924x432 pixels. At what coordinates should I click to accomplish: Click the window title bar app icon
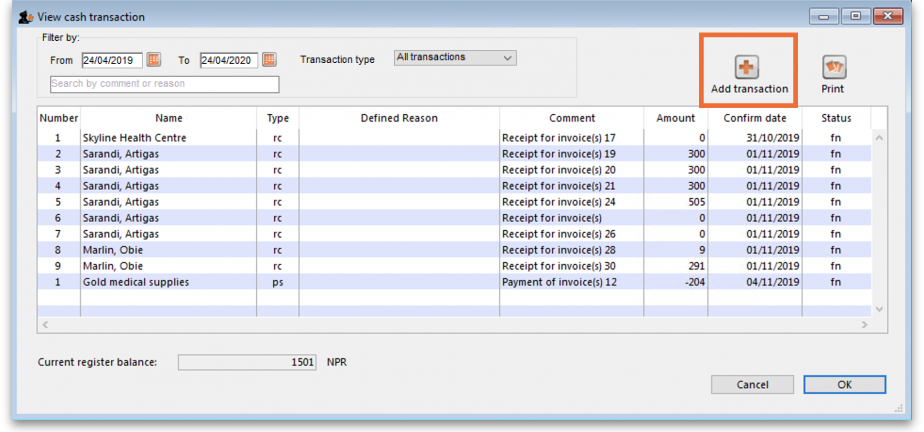click(x=26, y=17)
